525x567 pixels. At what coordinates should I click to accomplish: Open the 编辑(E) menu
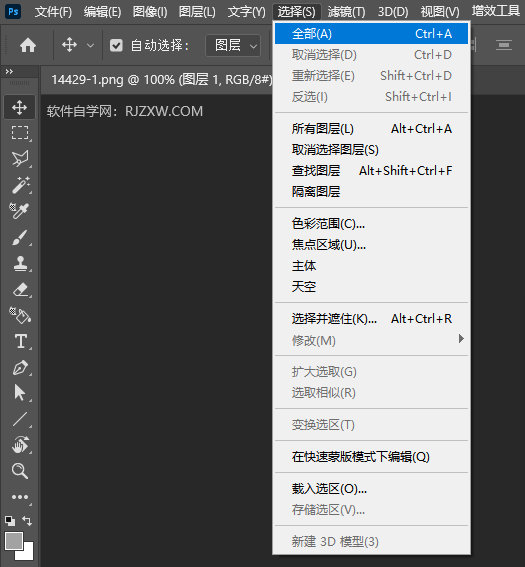(x=102, y=12)
